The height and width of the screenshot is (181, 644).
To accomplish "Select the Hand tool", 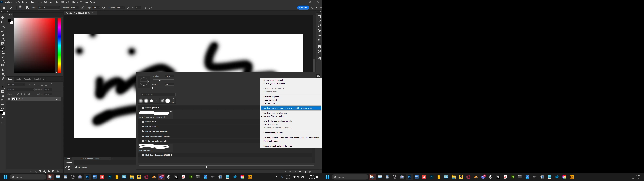I will (x=3, y=96).
